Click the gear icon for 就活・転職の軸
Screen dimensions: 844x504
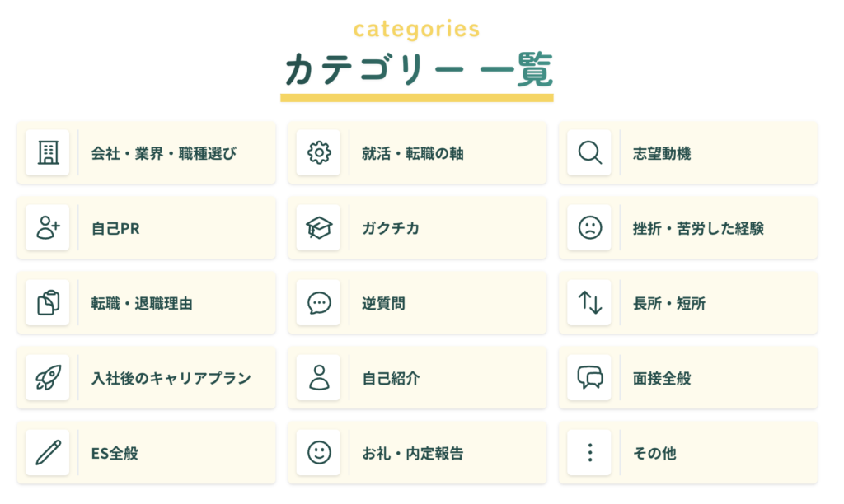(319, 153)
